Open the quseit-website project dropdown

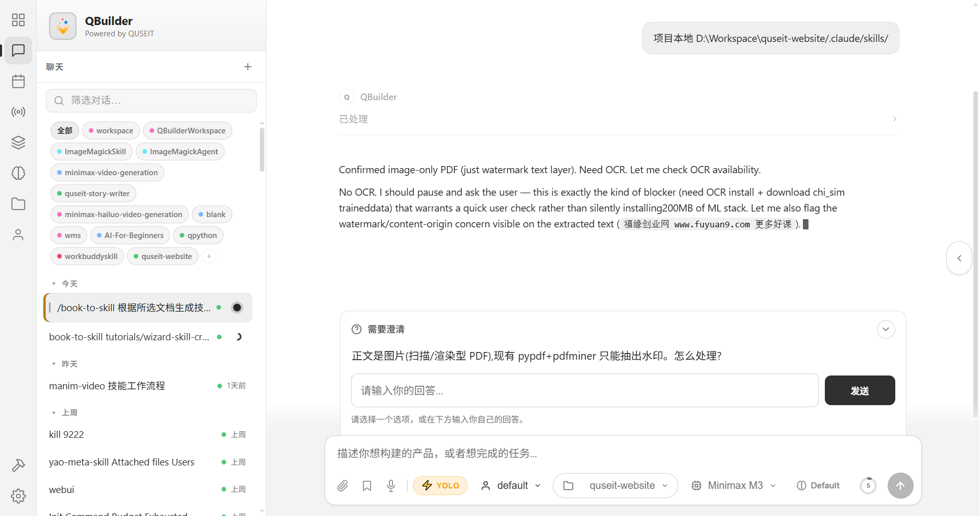point(615,485)
